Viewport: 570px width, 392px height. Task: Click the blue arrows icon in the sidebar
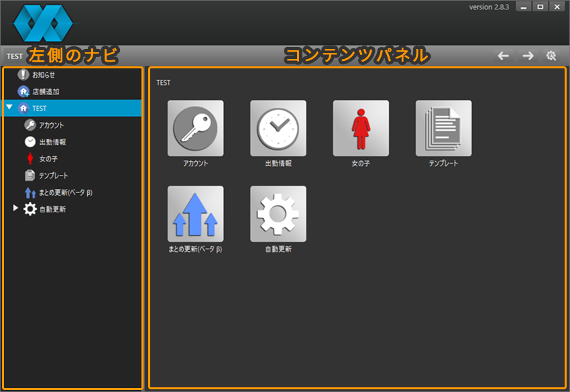pos(30,192)
